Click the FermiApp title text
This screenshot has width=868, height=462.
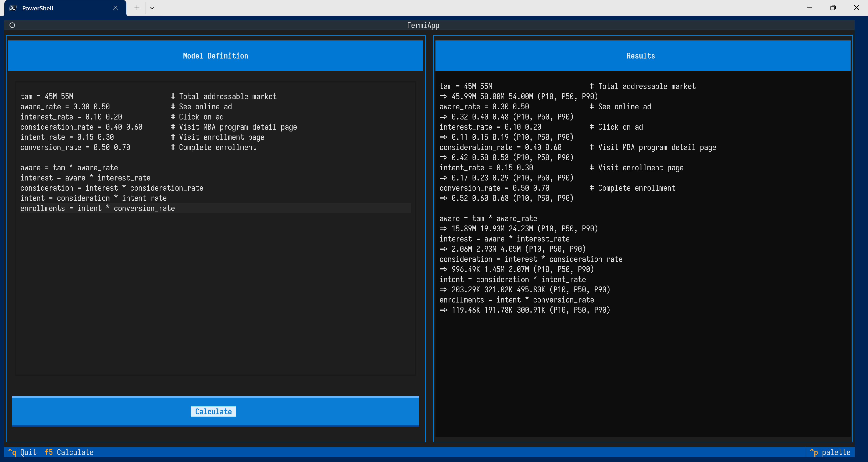click(x=423, y=25)
